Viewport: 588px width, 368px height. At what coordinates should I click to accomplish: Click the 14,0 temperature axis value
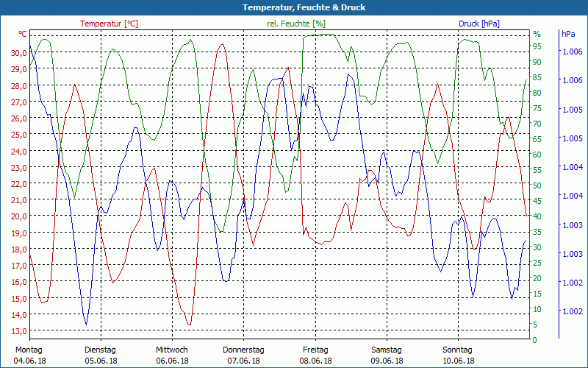(x=19, y=315)
